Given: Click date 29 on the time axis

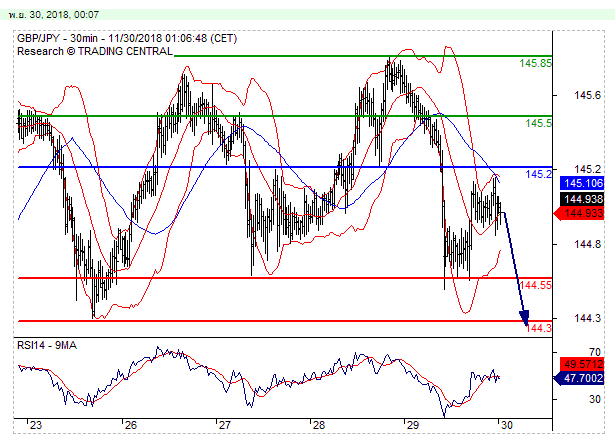Looking at the screenshot, I should click(410, 424).
